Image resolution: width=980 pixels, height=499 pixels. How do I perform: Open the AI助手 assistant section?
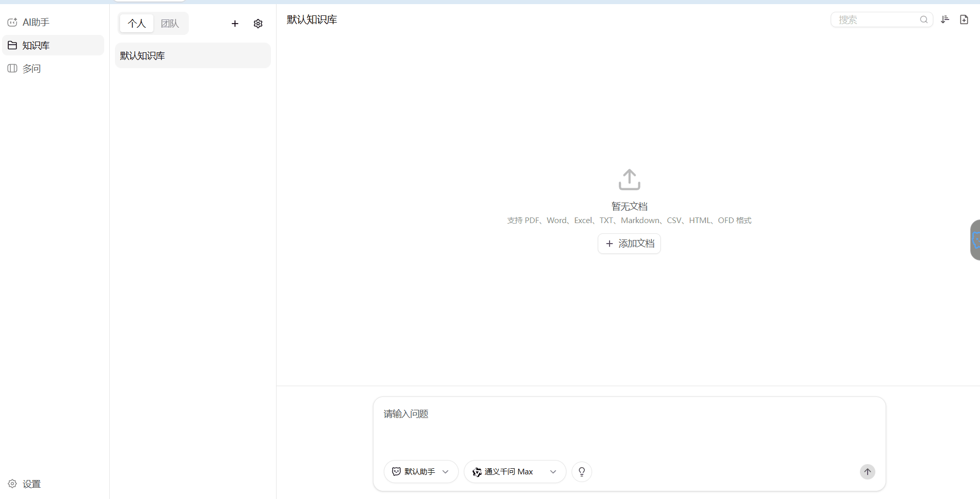tap(36, 22)
